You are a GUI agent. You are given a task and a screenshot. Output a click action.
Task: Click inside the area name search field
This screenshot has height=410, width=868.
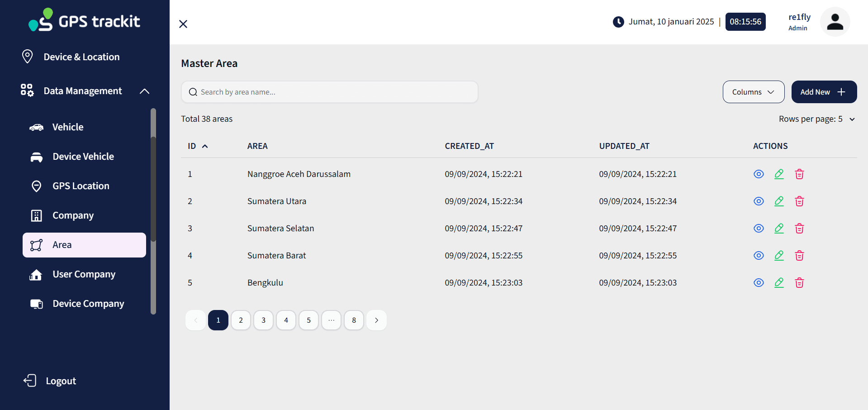pyautogui.click(x=329, y=92)
